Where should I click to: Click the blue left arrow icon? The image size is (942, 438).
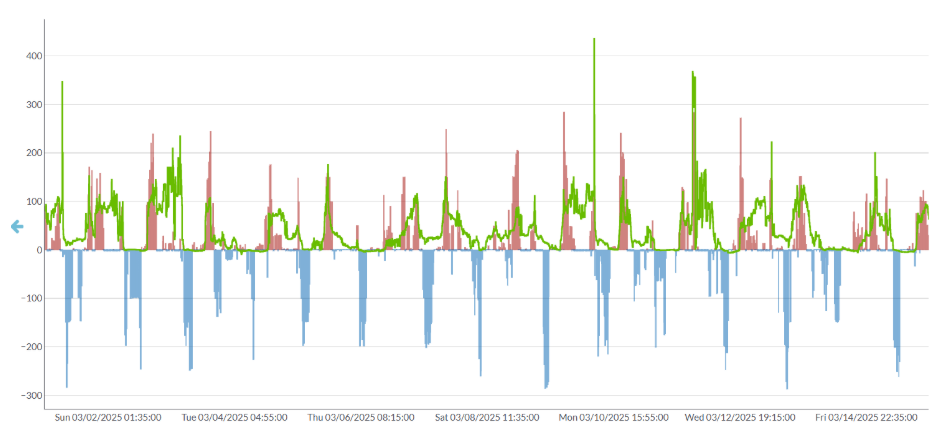point(16,227)
